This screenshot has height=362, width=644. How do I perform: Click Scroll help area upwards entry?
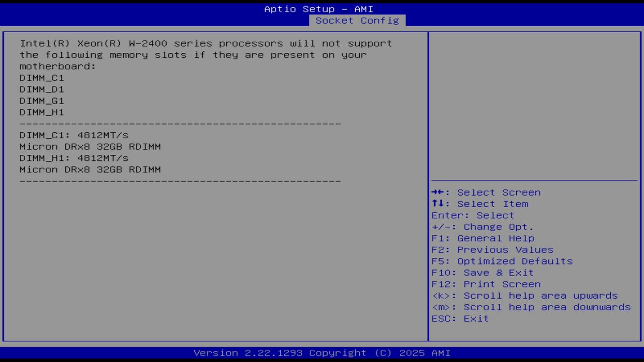pos(525,296)
